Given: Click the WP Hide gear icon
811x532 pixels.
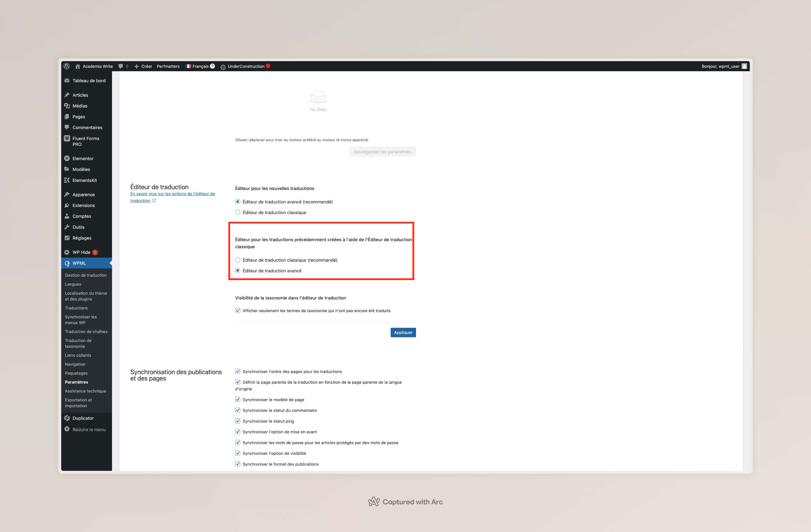Looking at the screenshot, I should pos(67,252).
